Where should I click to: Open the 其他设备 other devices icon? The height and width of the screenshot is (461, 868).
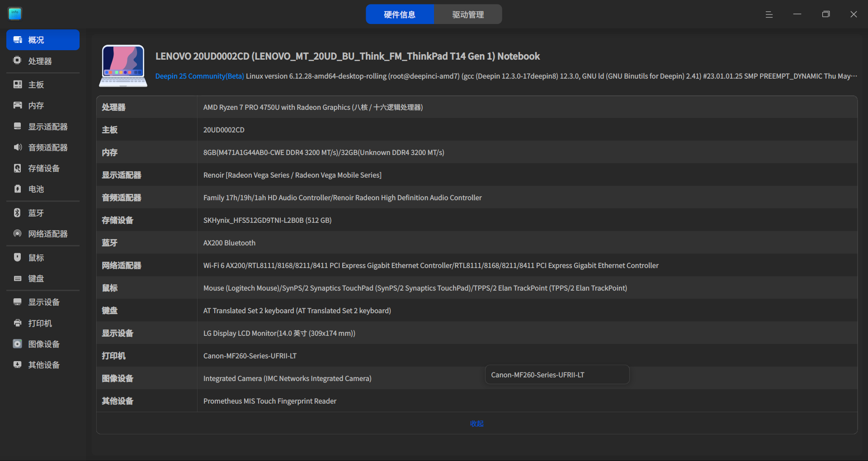coord(18,365)
